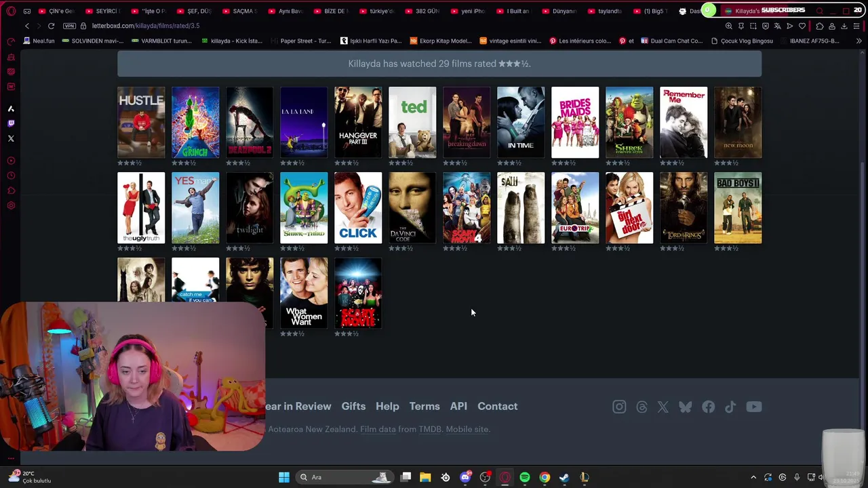
Task: Open 'Çocuk Vlog Bingosu' bookmark
Action: (742, 41)
